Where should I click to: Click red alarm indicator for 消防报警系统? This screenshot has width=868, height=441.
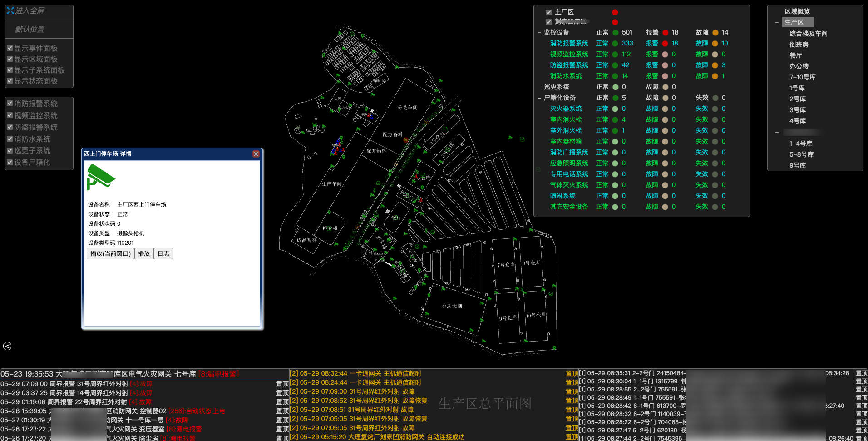pos(665,44)
